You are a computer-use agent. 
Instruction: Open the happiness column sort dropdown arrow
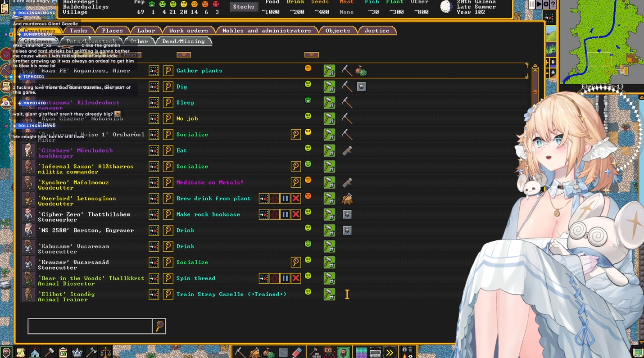coord(312,54)
